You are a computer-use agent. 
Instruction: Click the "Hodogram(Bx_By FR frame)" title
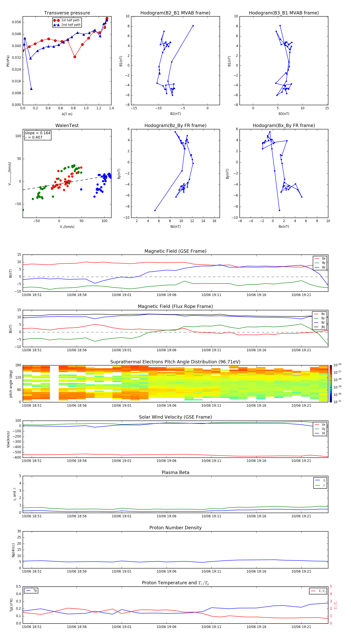(x=284, y=125)
